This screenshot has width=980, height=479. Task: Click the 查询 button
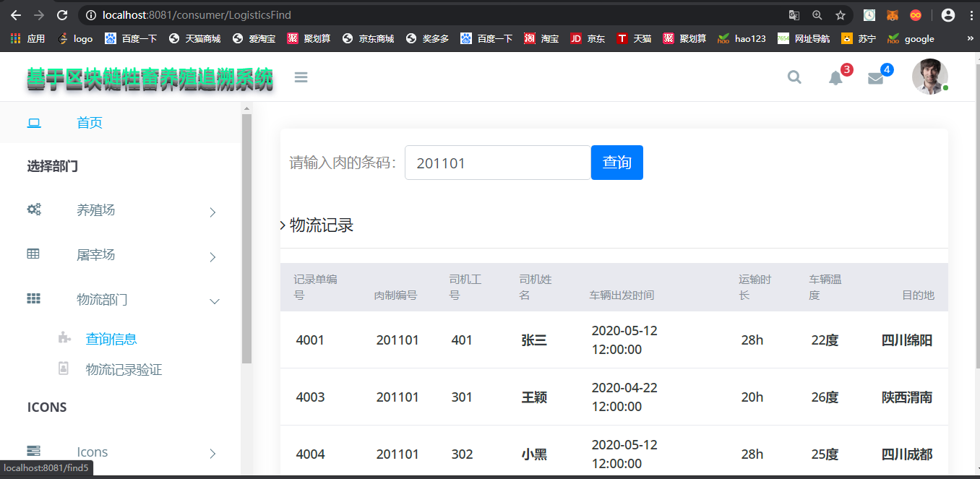tap(616, 162)
